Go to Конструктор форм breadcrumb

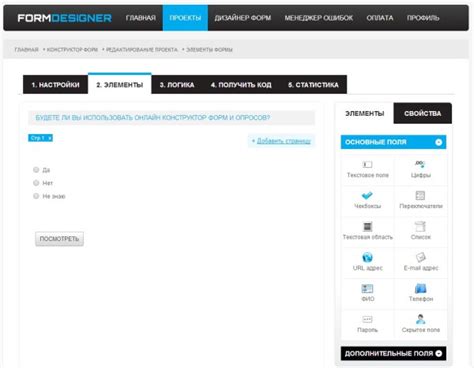[x=72, y=50]
